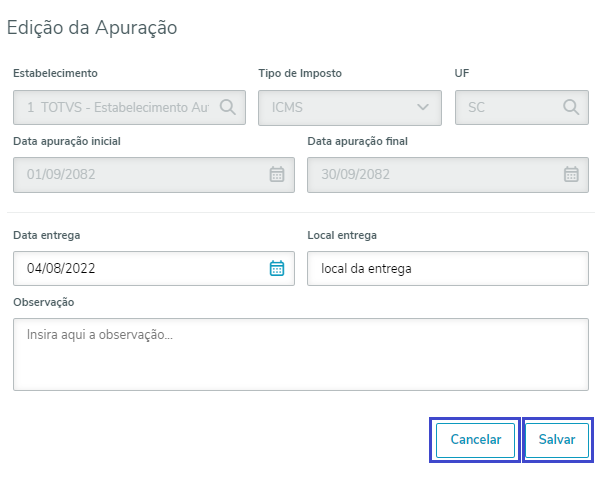The width and height of the screenshot is (607, 478).
Task: Focus the Observação text area
Action: coord(300,353)
